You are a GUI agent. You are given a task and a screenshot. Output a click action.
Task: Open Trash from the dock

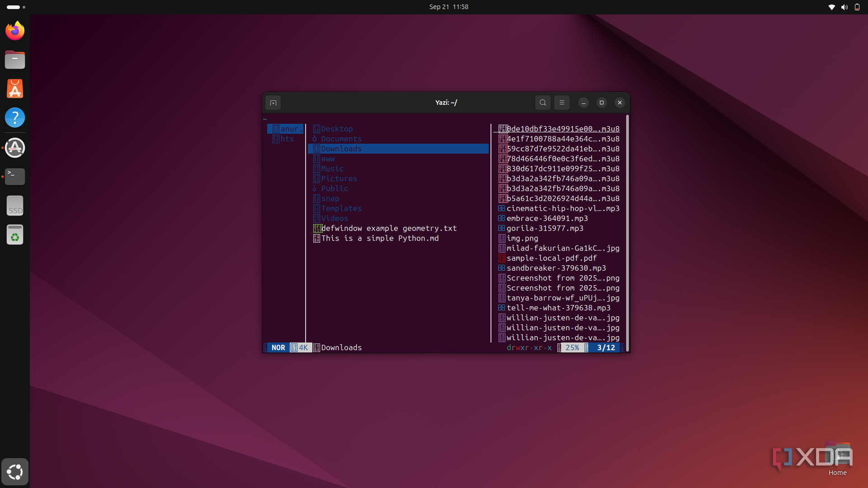point(15,235)
